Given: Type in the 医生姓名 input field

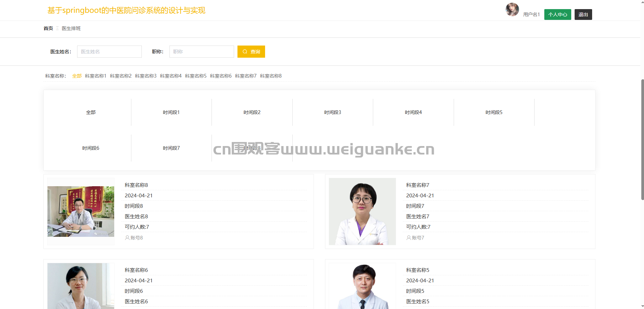Looking at the screenshot, I should (109, 52).
